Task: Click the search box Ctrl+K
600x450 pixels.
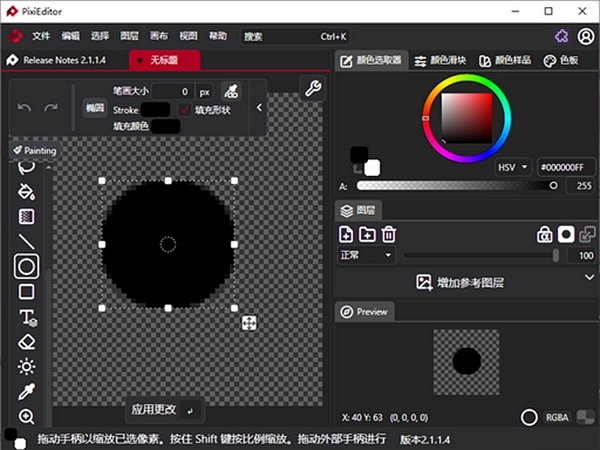Action: point(295,36)
